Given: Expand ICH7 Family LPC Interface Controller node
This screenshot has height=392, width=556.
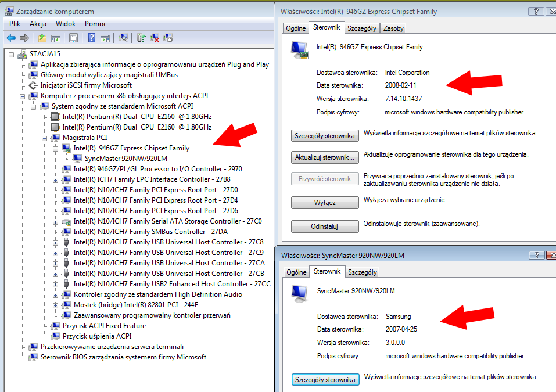Looking at the screenshot, I should pos(55,180).
